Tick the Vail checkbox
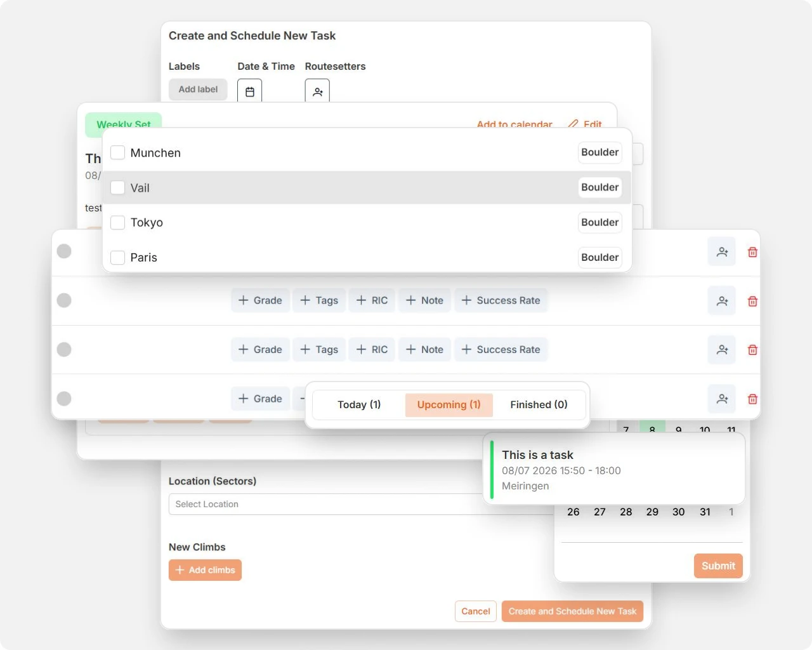Viewport: 812px width, 650px height. (117, 187)
